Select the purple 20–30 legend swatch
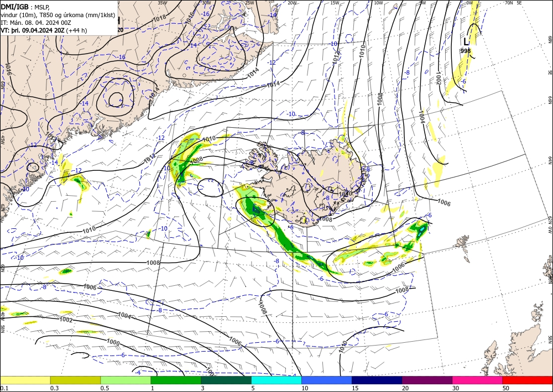553x392 pixels. (427, 380)
